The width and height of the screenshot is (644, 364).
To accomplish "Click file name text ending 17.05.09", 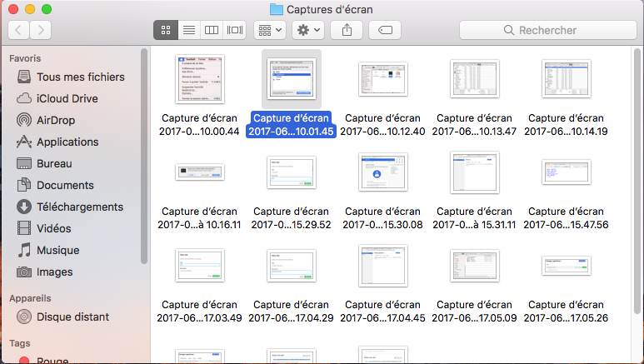I will point(474,312).
